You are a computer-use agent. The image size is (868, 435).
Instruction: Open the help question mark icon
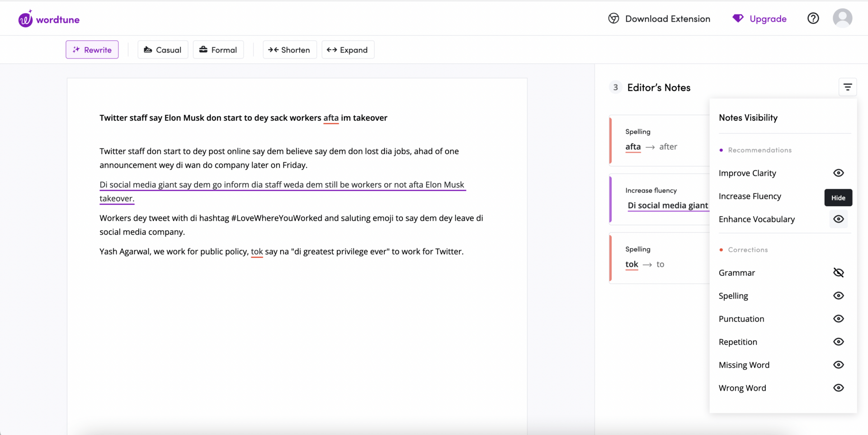813,19
